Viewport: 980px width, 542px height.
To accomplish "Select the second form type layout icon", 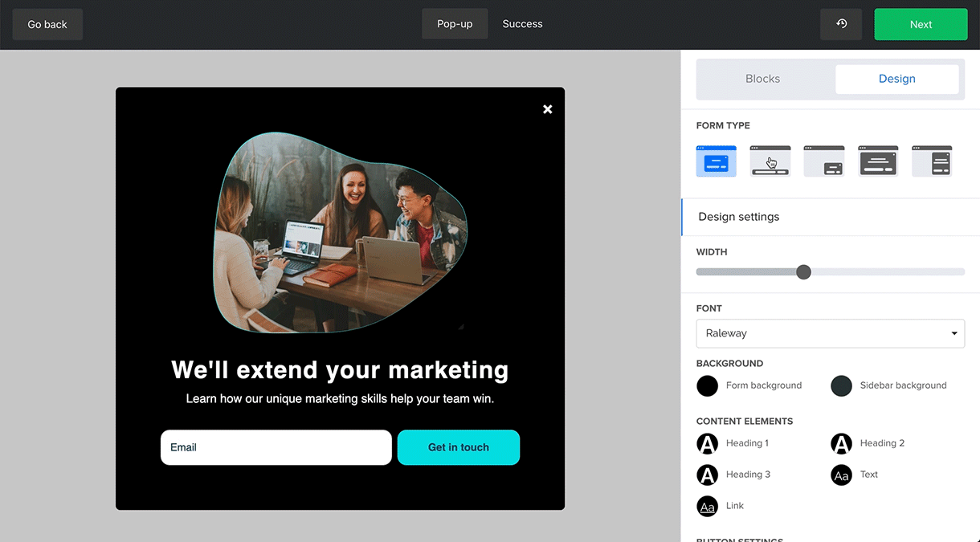I will pos(770,161).
